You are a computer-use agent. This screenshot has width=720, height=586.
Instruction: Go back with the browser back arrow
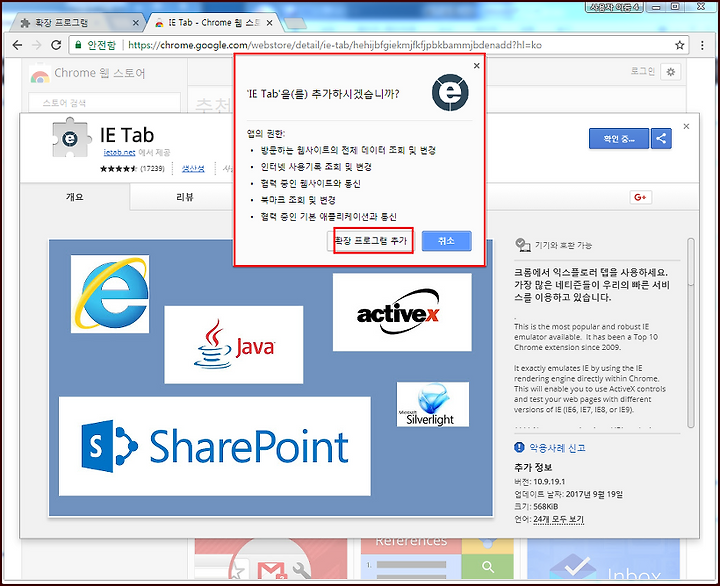click(17, 45)
